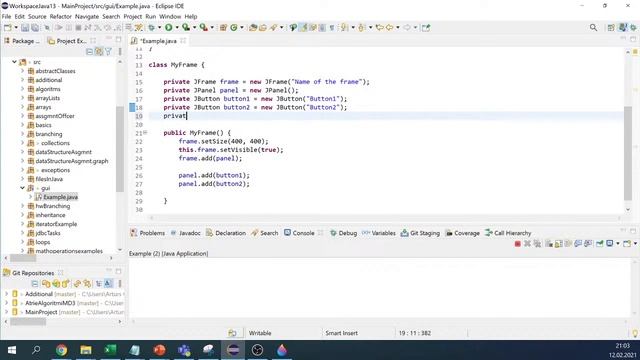The height and width of the screenshot is (360, 640).
Task: Open File Explorer from the taskbar
Action: tap(86, 350)
